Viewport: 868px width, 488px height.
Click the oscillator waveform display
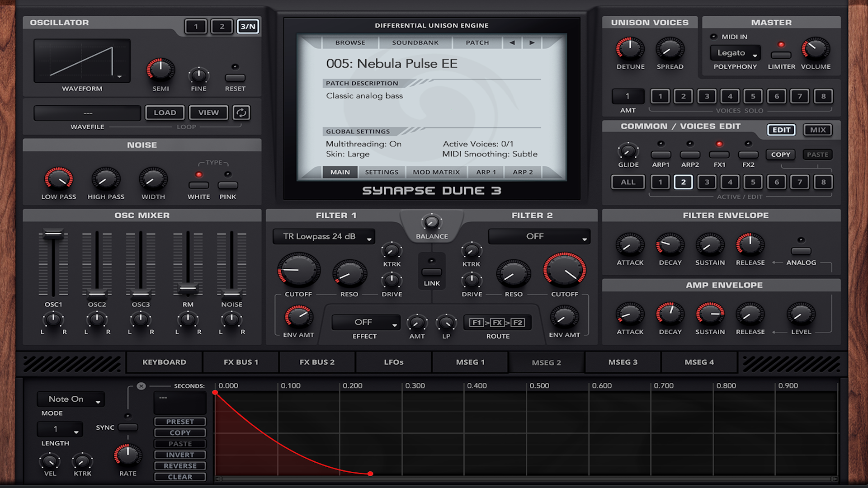[82, 61]
